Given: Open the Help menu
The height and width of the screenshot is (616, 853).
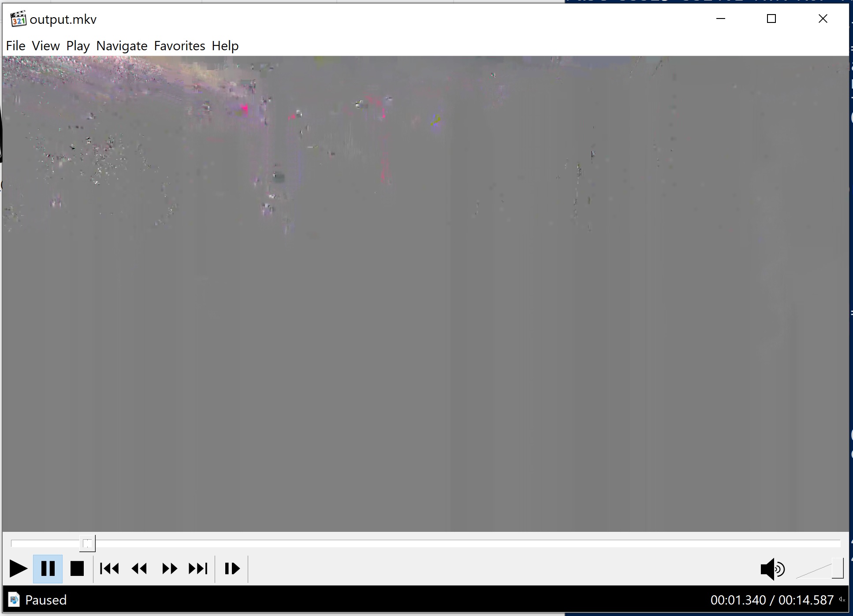Looking at the screenshot, I should coord(225,46).
